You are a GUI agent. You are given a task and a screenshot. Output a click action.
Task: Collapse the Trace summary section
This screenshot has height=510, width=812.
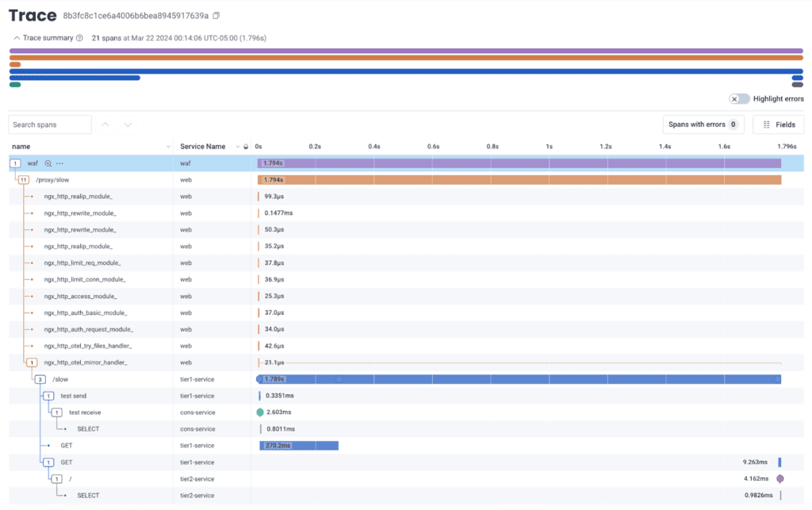point(17,38)
